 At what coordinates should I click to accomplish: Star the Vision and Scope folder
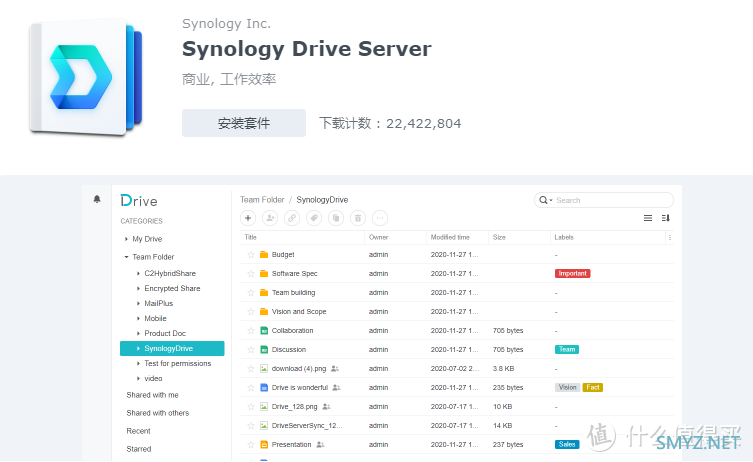pos(251,312)
